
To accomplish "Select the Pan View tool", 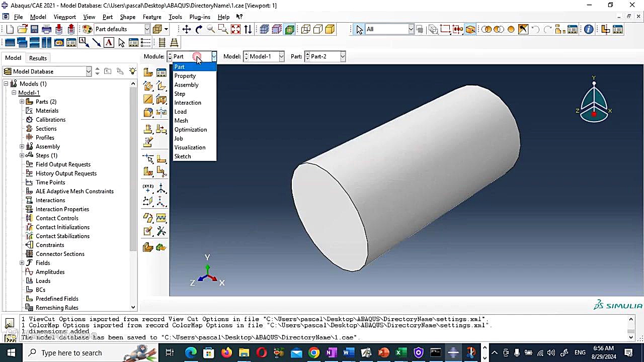I will [187, 30].
